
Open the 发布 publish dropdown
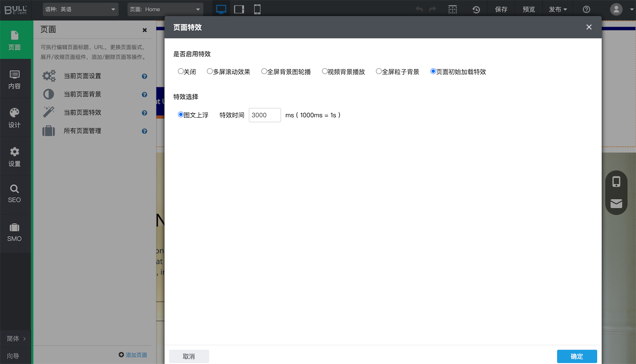558,9
